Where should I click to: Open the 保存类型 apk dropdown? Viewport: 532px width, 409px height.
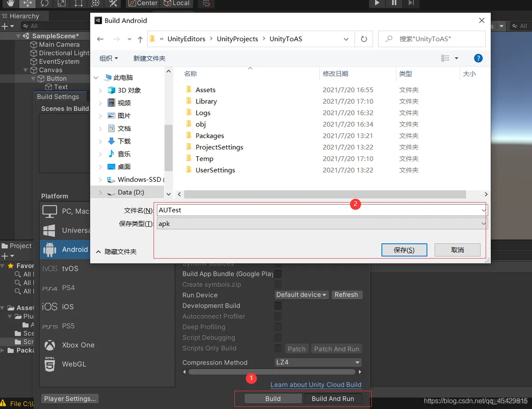(322, 224)
